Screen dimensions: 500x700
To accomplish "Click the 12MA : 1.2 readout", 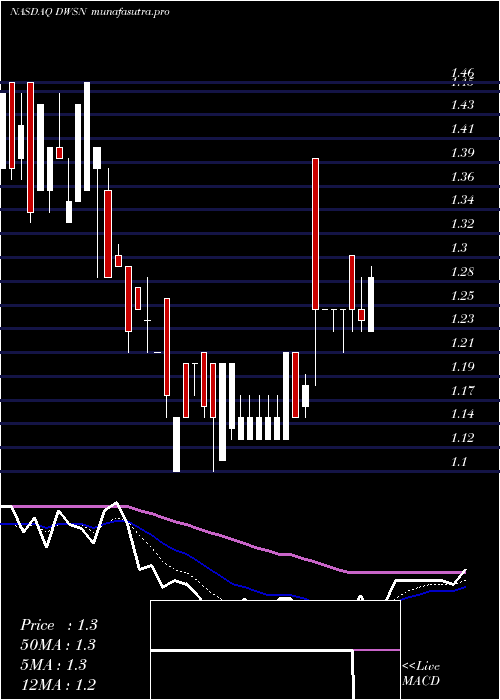I will pyautogui.click(x=58, y=684).
